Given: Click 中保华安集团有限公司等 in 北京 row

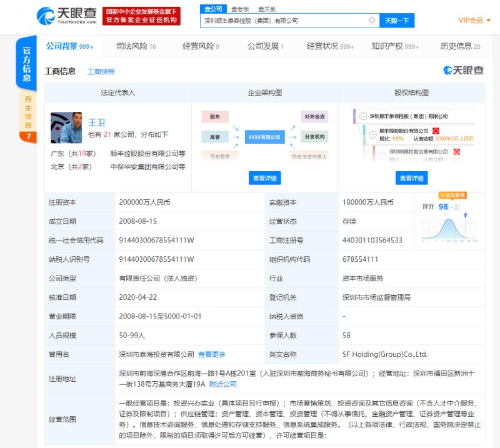Looking at the screenshot, I should [147, 166].
